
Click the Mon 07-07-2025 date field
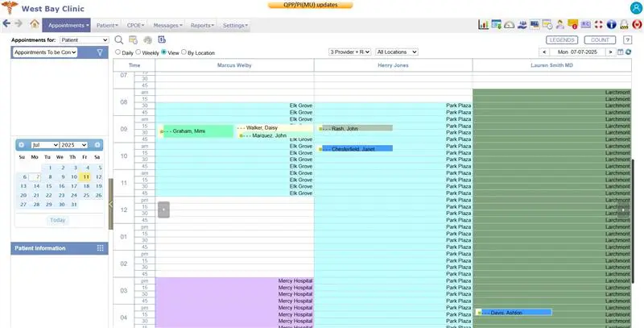577,52
